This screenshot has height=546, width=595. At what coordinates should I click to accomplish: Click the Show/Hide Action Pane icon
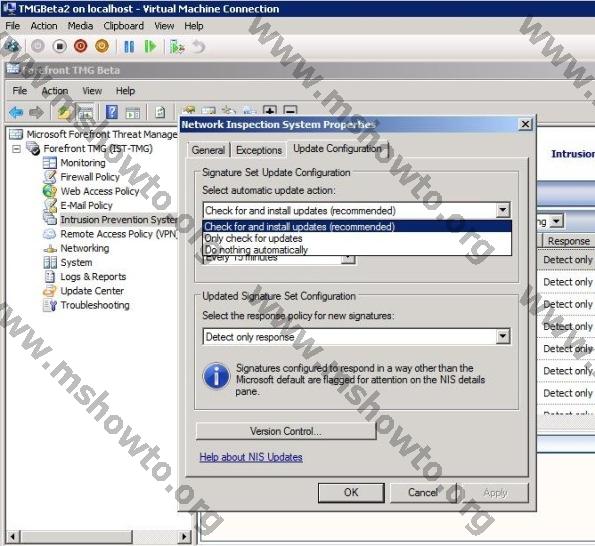coord(133,113)
